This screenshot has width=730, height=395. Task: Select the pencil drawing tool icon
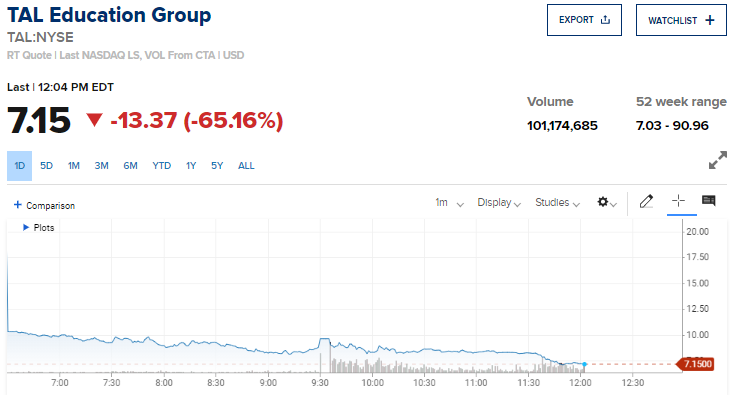[x=646, y=201]
